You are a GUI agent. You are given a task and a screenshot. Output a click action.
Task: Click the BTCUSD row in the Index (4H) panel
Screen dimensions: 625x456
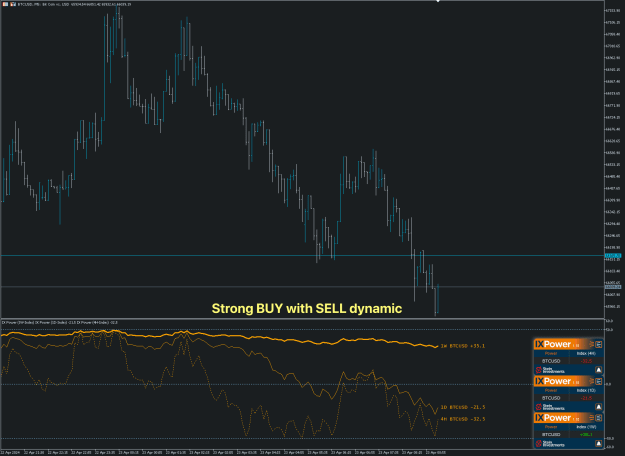(569, 361)
